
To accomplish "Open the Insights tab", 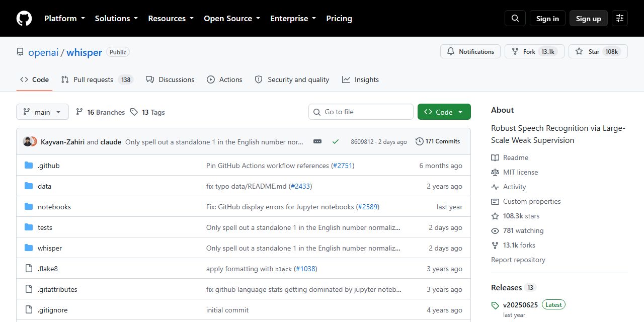I will (360, 79).
